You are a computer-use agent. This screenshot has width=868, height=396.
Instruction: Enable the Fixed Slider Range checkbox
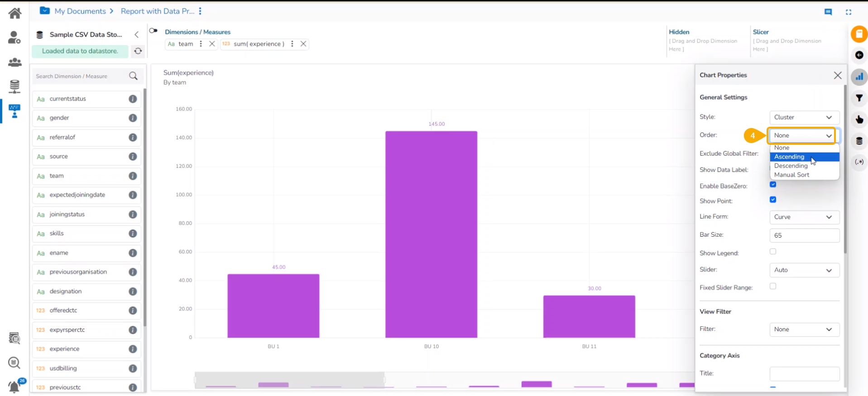(773, 286)
